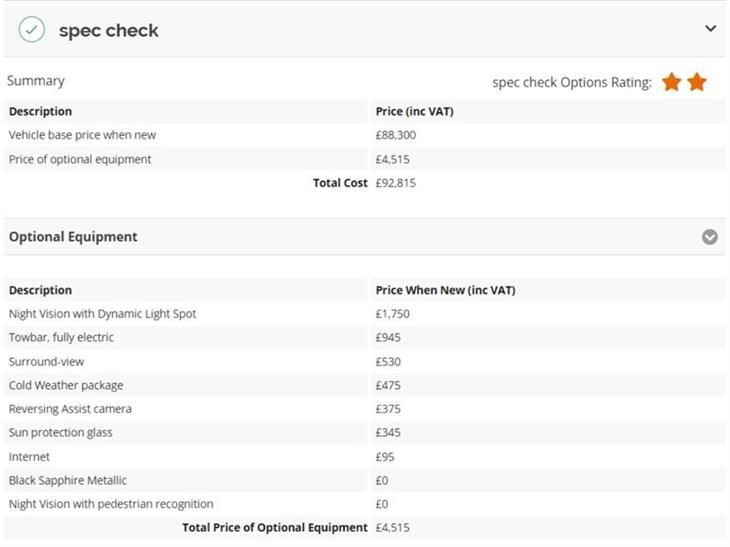This screenshot has height=547, width=730.
Task: Collapse the spec check section chevron
Action: (710, 29)
